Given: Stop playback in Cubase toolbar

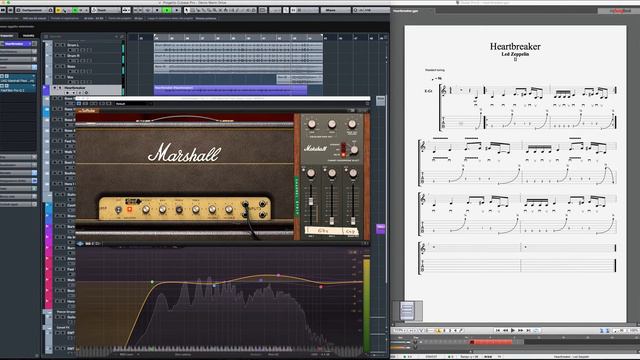Looking at the screenshot, I should click(x=157, y=10).
